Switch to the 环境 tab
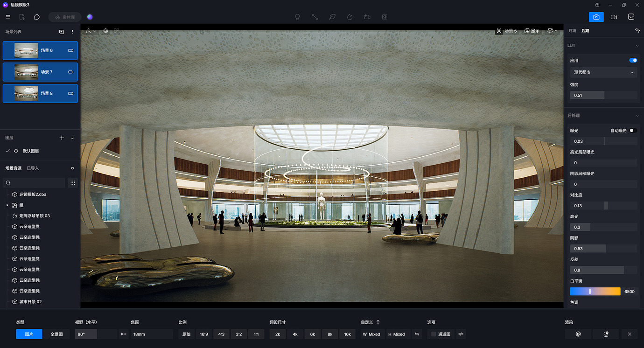This screenshot has height=348, width=644. coord(572,31)
